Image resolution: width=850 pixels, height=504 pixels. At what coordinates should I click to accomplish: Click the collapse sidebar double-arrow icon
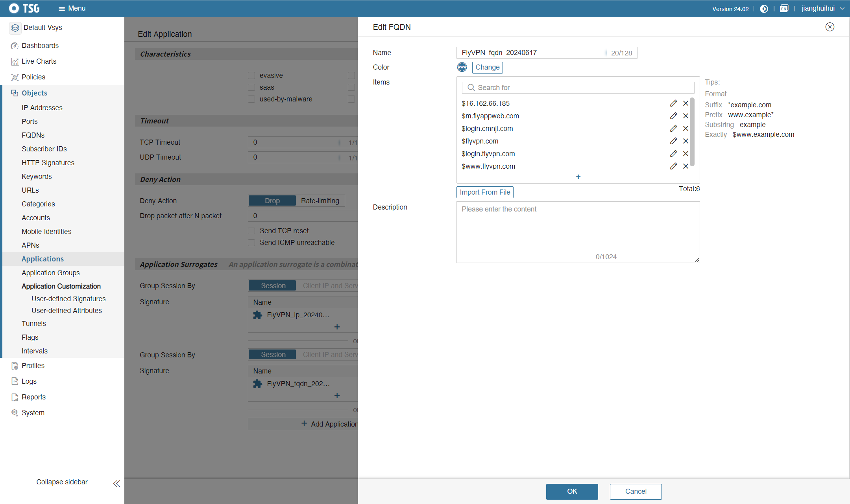tap(116, 484)
